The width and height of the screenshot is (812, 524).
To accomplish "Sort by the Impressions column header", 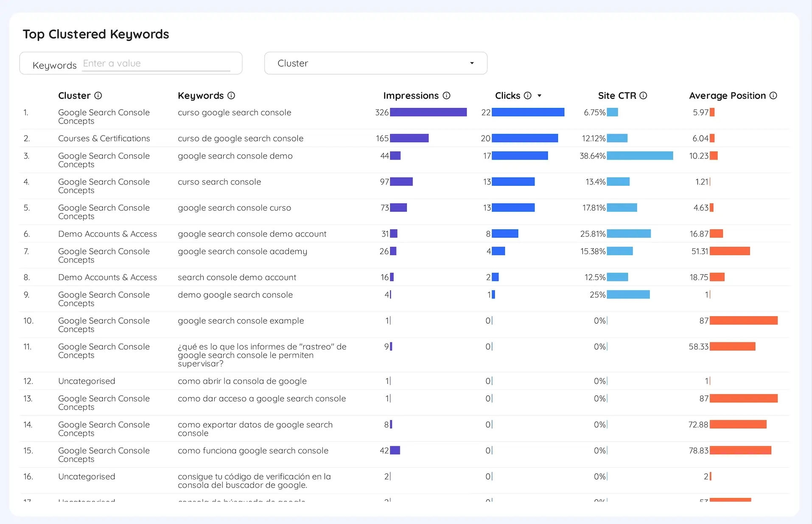I will pyautogui.click(x=411, y=96).
